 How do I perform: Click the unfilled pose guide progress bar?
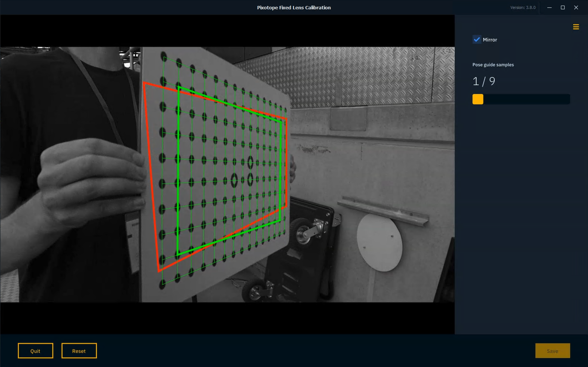pos(527,99)
